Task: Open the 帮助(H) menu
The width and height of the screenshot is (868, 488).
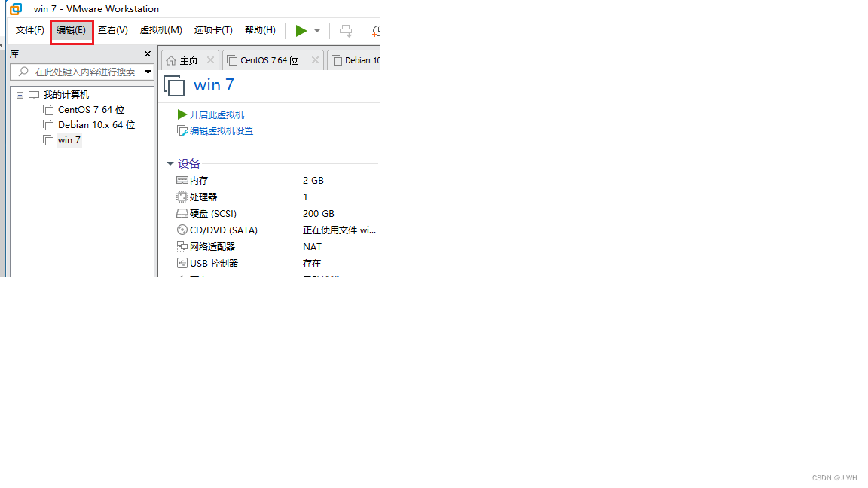Action: pyautogui.click(x=260, y=30)
